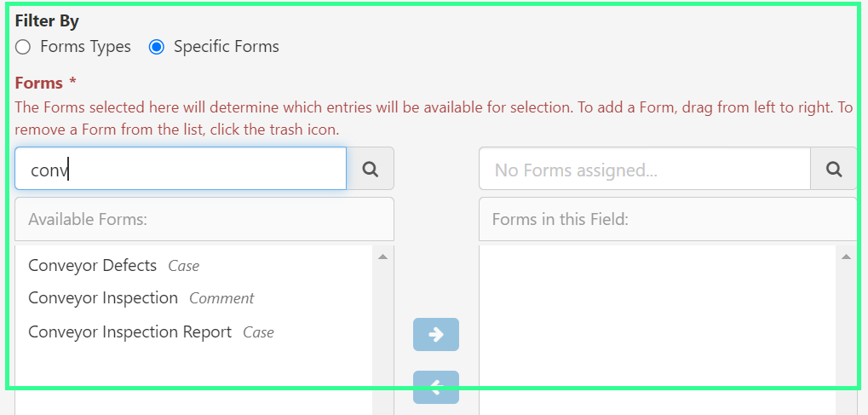The width and height of the screenshot is (868, 415).
Task: Click the Forms Types label text
Action: tap(85, 47)
